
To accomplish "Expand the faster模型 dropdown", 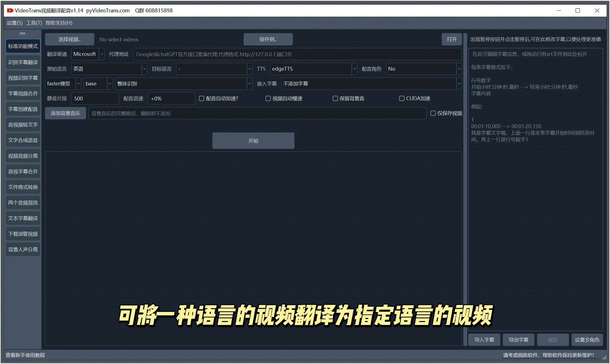I will 63,84.
